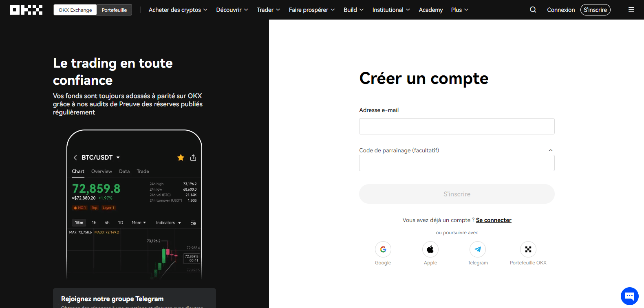Image resolution: width=644 pixels, height=308 pixels.
Task: Open the Academy menu item
Action: click(x=431, y=10)
